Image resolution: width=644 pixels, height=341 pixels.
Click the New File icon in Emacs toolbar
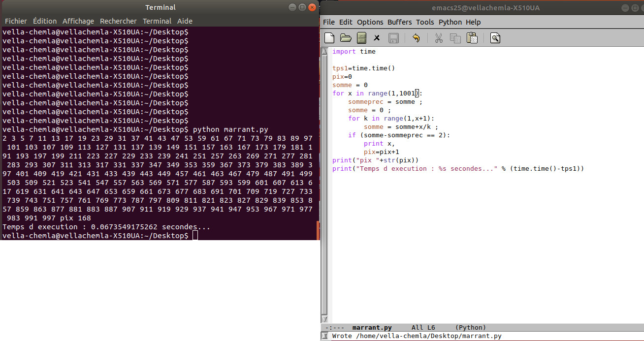tap(329, 38)
